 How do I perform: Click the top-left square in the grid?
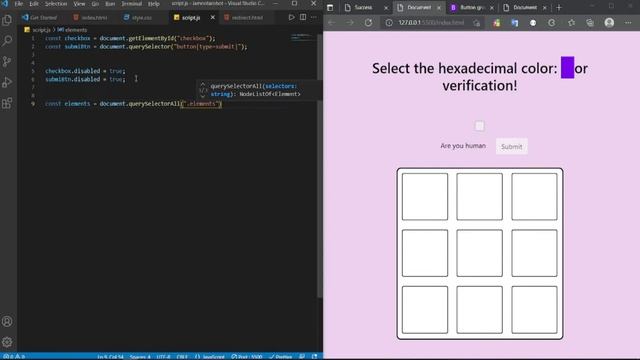pyautogui.click(x=424, y=197)
